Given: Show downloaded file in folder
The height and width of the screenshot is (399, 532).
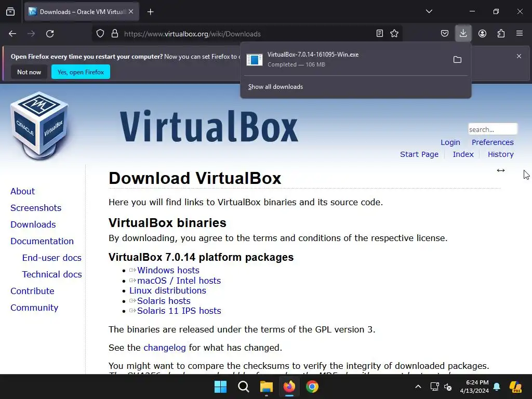Looking at the screenshot, I should [457, 60].
